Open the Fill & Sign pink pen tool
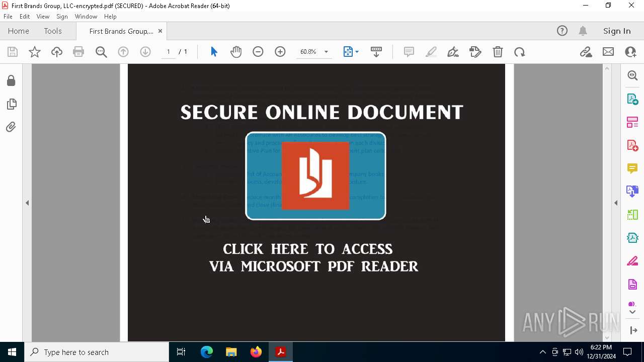Screen dimensions: 644x362 632,261
